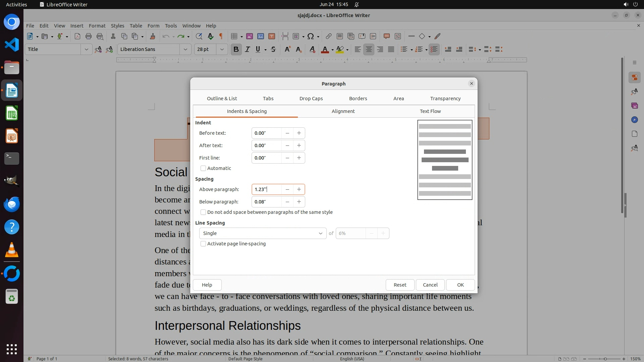Click Export as PDF icon
This screenshot has height=362, width=644.
pyautogui.click(x=77, y=36)
